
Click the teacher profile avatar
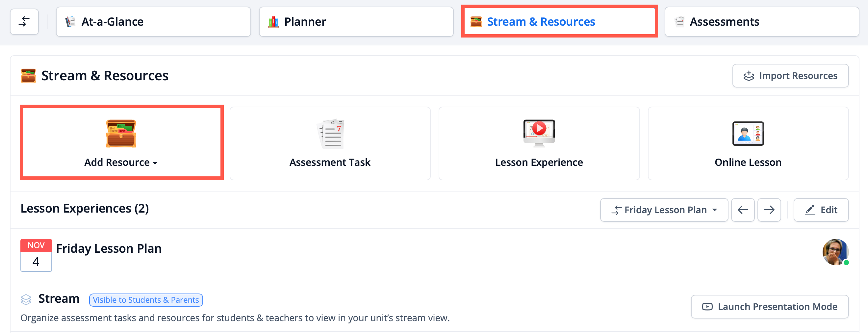point(835,252)
